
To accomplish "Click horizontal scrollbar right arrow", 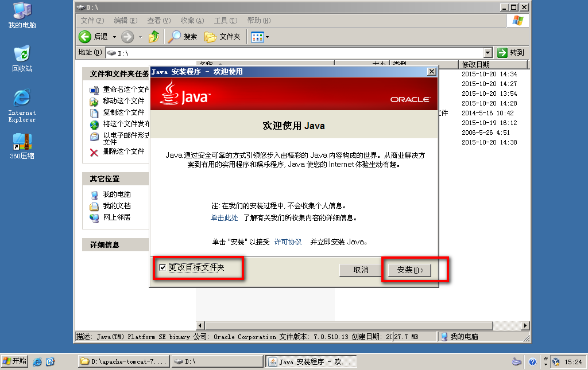I will 525,325.
